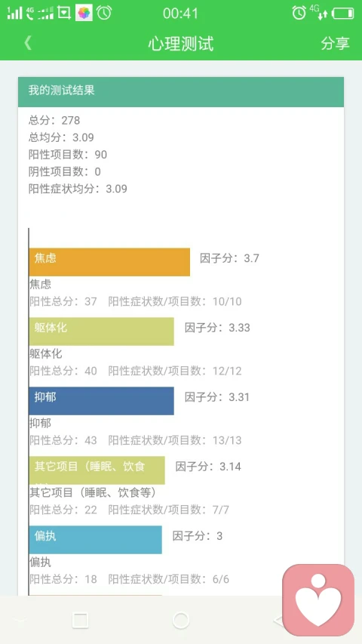Tap the signal strength bars icon
Viewport: 362px width, 644px height.
[x=15, y=13]
